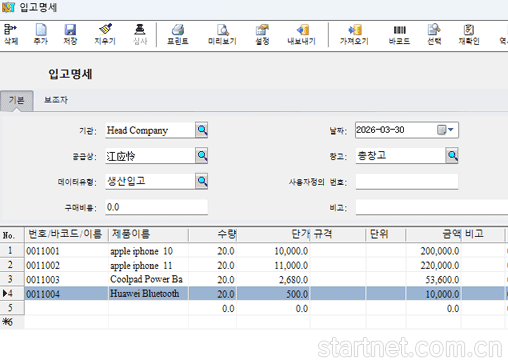This screenshot has height=361, width=508.
Task: Click the 구매비용 input field
Action: [156, 207]
